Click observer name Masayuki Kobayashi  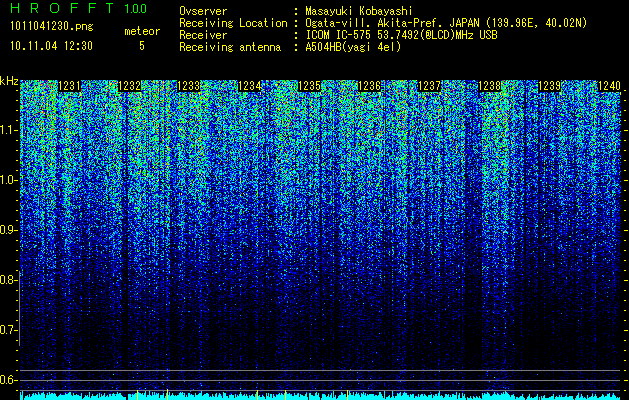(359, 11)
